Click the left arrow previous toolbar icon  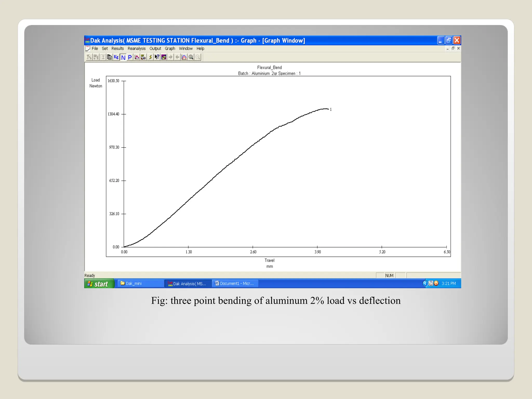(x=177, y=57)
